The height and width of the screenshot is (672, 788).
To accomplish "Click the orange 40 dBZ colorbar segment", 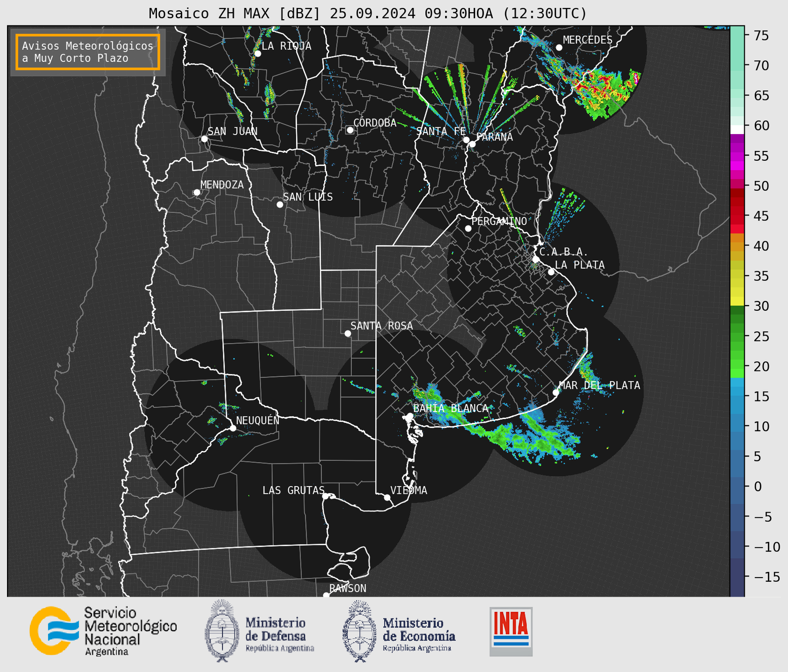I will pyautogui.click(x=737, y=246).
